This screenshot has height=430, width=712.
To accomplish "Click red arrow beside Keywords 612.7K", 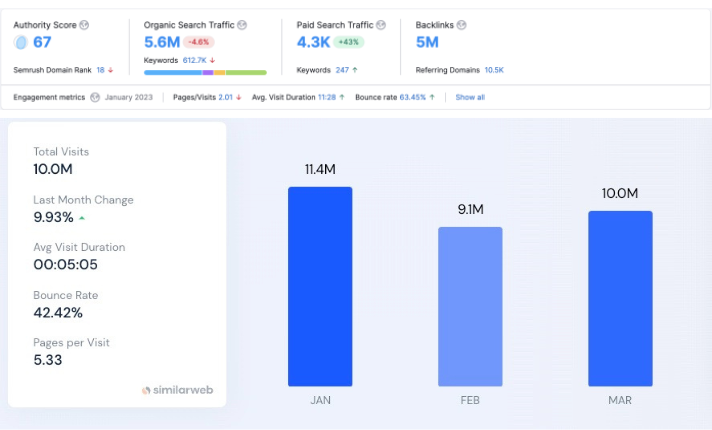I will tap(212, 60).
